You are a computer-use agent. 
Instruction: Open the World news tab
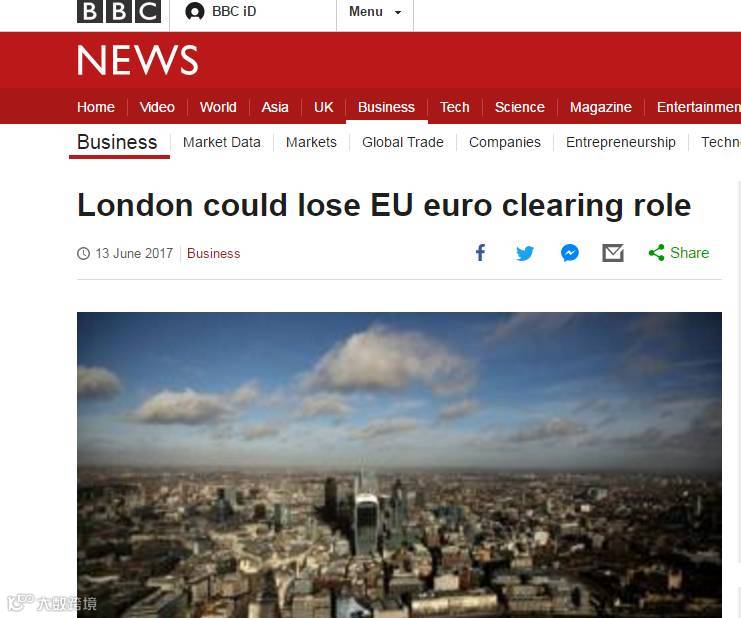point(218,107)
